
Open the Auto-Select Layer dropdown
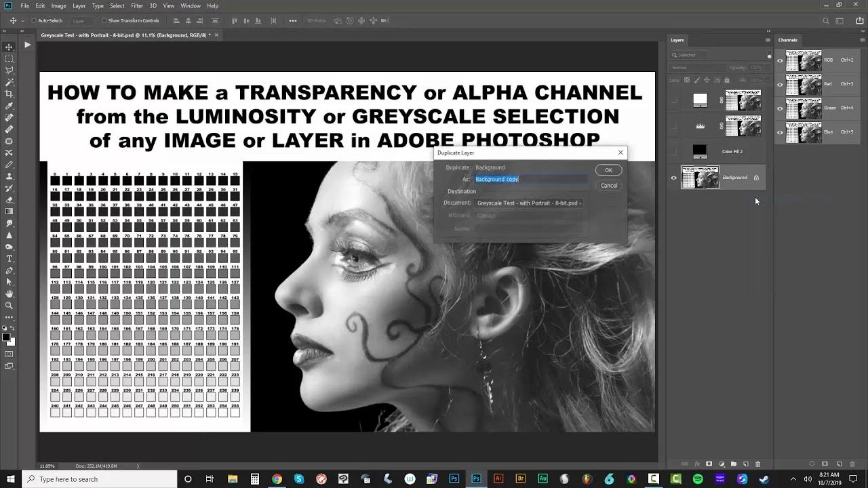click(x=82, y=21)
